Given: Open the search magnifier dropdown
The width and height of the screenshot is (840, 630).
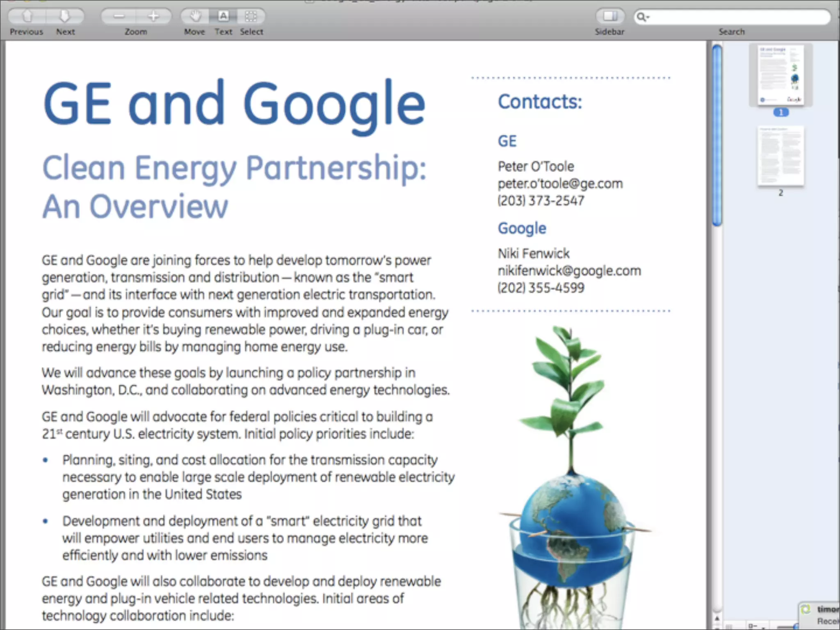Looking at the screenshot, I should point(642,17).
